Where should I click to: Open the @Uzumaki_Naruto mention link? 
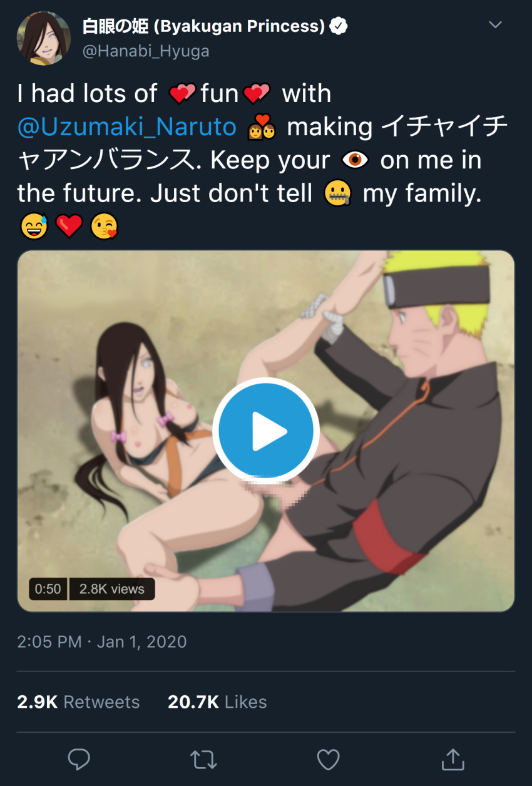tap(127, 127)
